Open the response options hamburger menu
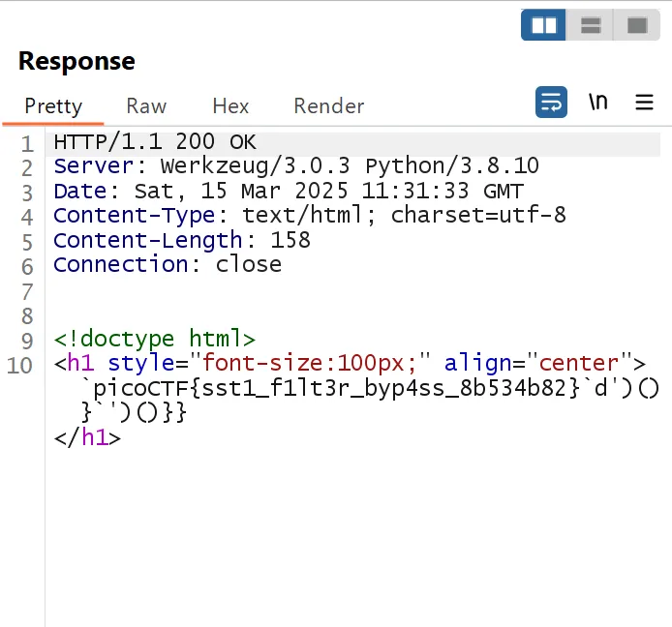Screen dimensions: 672x627 [644, 102]
